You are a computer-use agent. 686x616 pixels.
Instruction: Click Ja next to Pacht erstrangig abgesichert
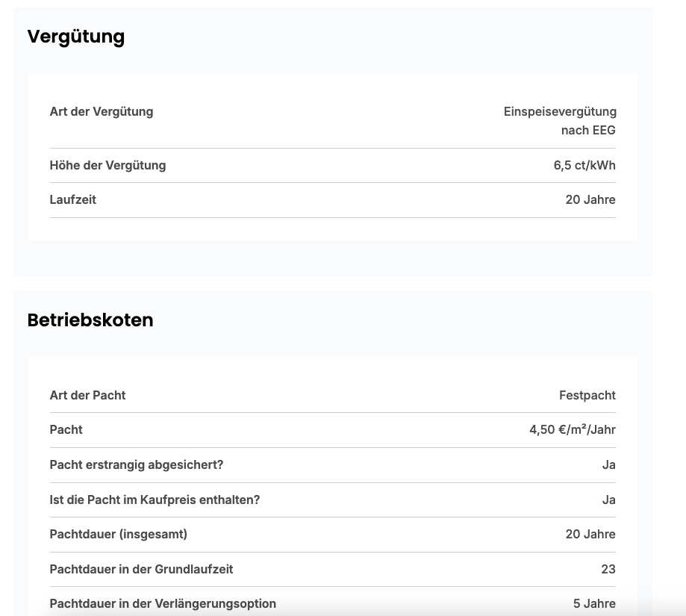[x=609, y=464]
